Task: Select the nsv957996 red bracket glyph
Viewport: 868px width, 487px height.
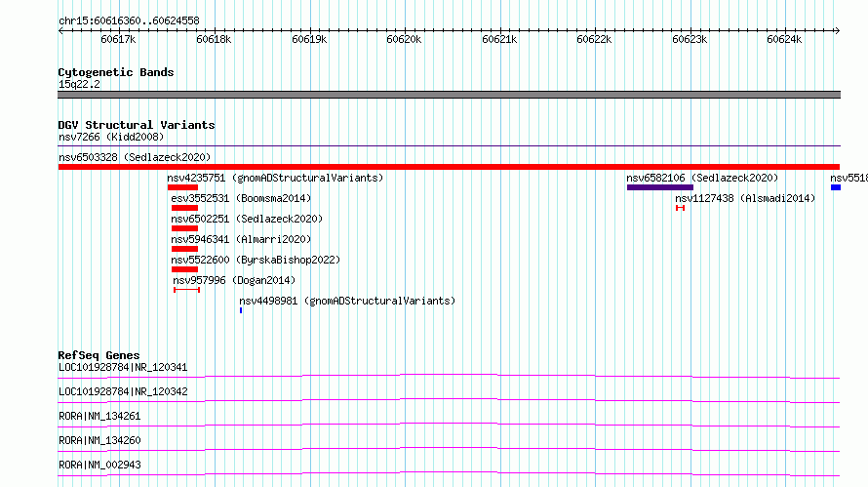Action: click(x=186, y=290)
